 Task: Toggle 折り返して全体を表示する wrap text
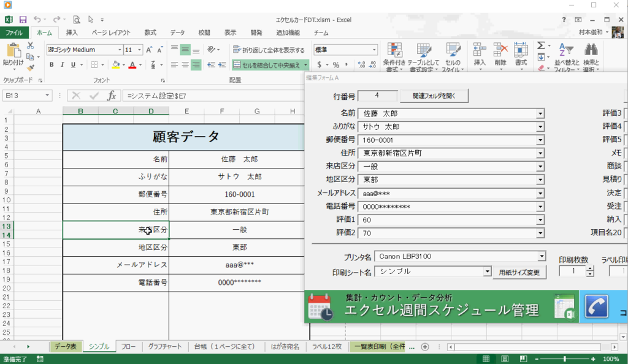coord(269,50)
